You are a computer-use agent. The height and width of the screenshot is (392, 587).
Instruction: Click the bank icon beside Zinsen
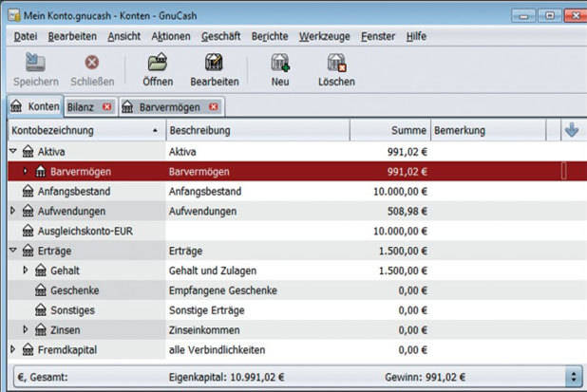(41, 330)
